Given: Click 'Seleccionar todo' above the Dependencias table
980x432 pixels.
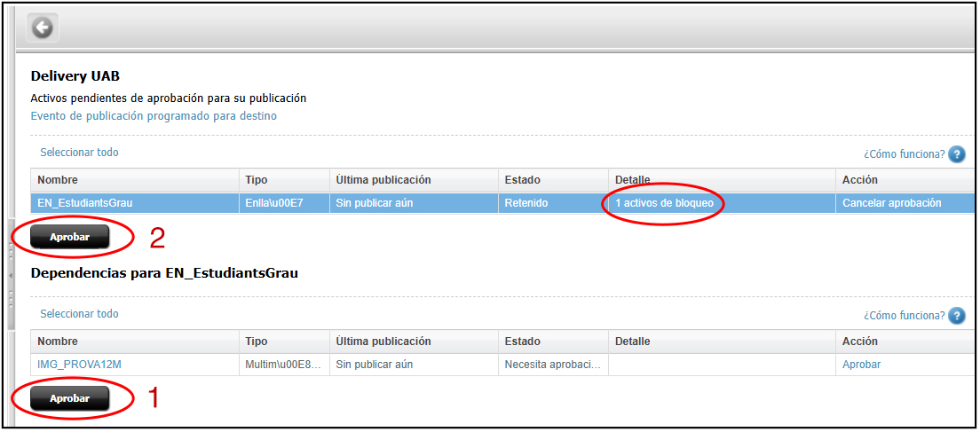Looking at the screenshot, I should click(x=79, y=314).
